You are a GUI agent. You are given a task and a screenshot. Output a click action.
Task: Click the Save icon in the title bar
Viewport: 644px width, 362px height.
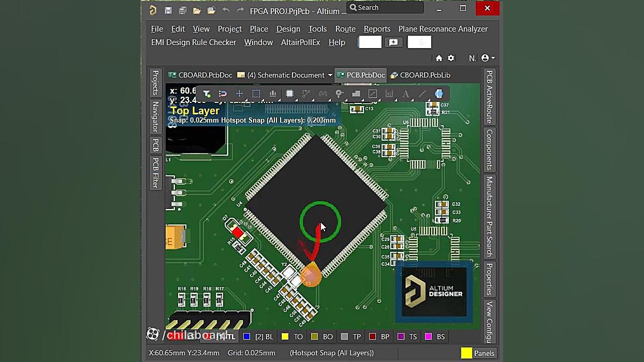168,10
